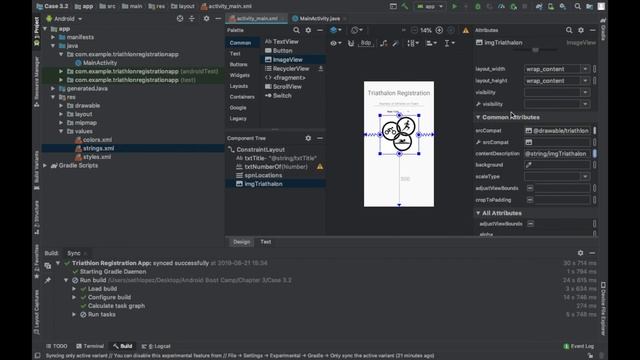This screenshot has width=640, height=360.
Task: Click the design surface layers icon
Action: point(336,30)
